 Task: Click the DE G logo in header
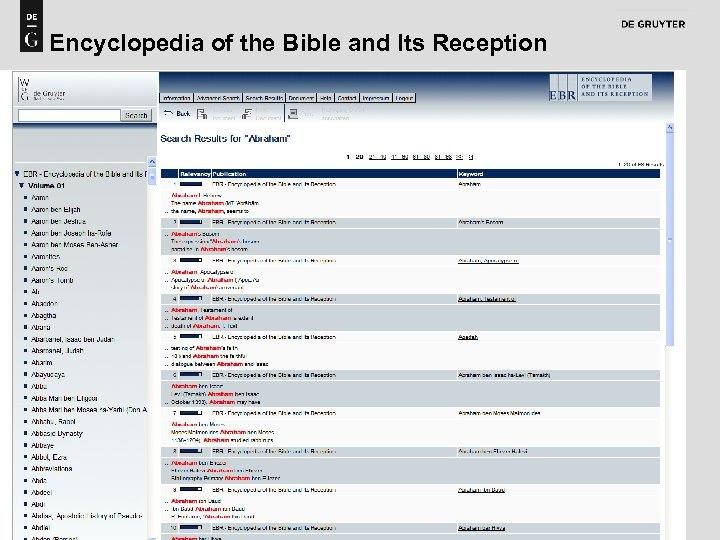[32, 26]
